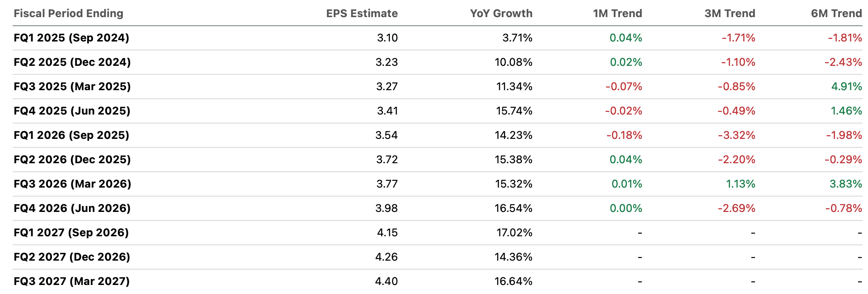
Task: Open the FQ3 2025 (Mar 2025) period
Action: [x=72, y=87]
